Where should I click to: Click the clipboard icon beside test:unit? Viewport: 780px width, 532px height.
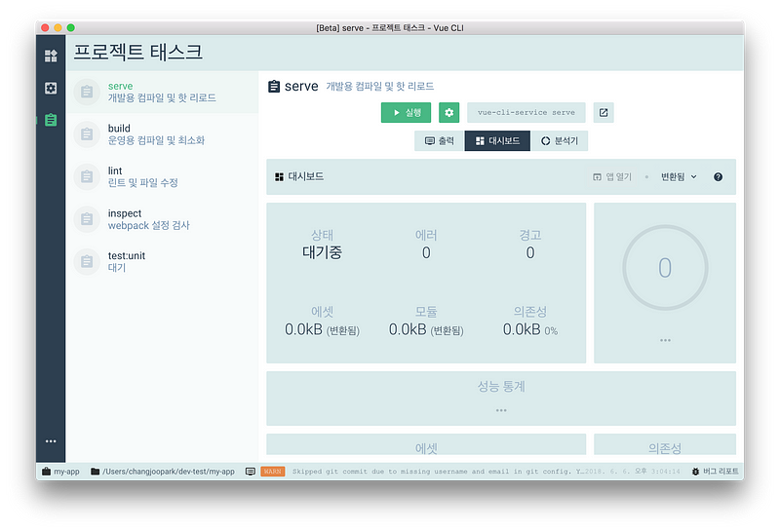point(87,261)
